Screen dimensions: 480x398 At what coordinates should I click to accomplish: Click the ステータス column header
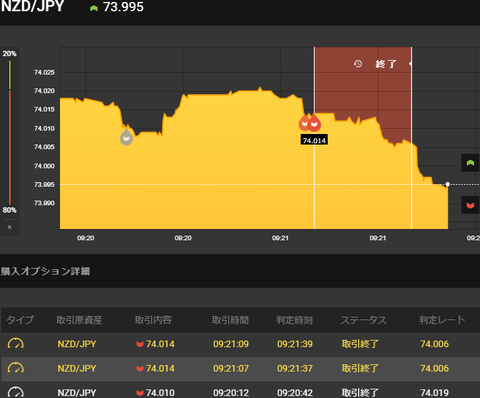point(364,320)
